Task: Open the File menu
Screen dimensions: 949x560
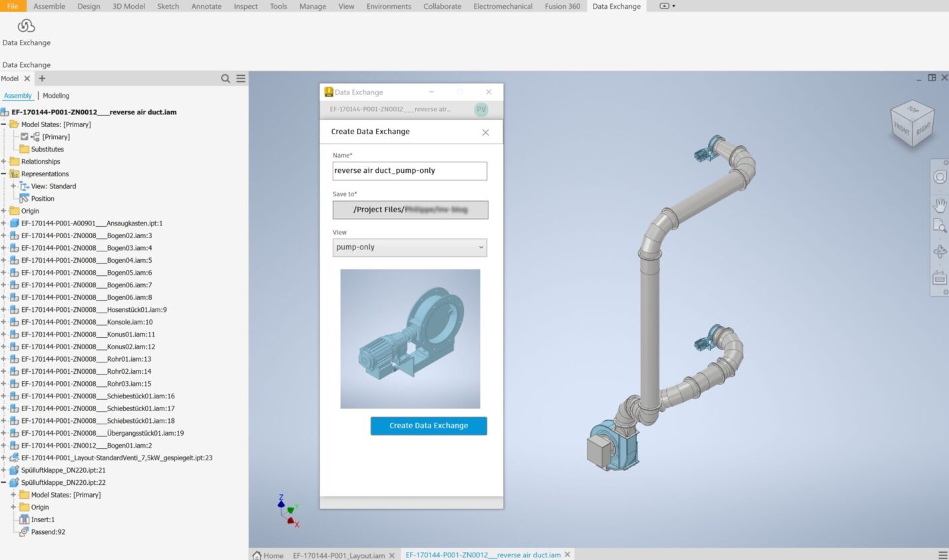Action: [x=13, y=6]
